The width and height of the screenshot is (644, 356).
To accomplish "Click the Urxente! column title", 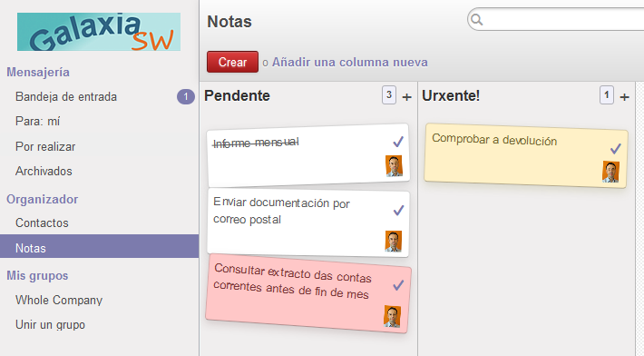I will [451, 95].
